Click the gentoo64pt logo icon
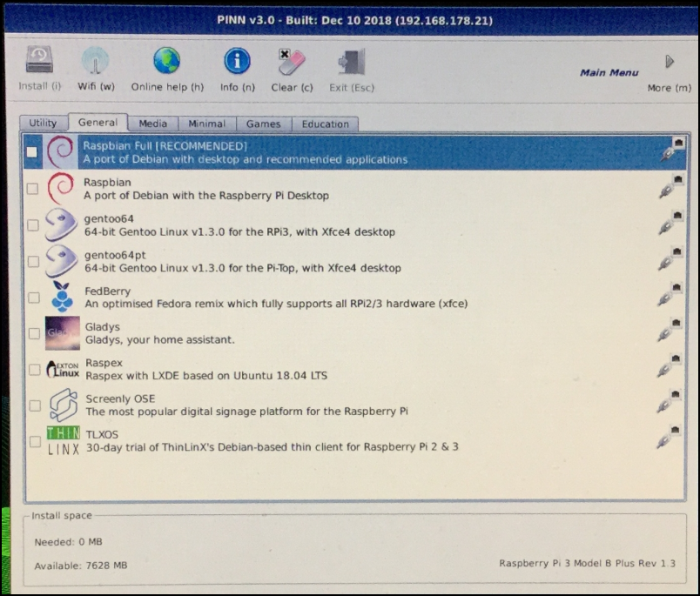This screenshot has width=700, height=596. pyautogui.click(x=61, y=260)
